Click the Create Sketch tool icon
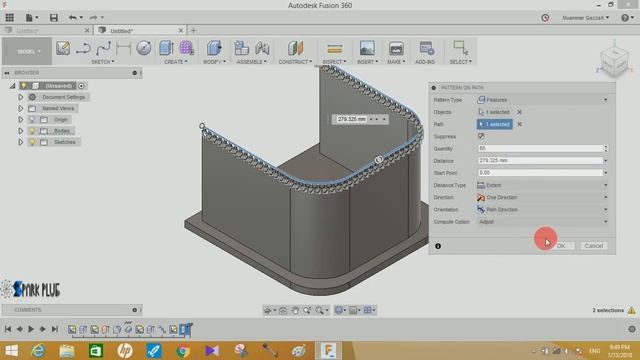Viewport: 640px width, 360px height. (63, 48)
